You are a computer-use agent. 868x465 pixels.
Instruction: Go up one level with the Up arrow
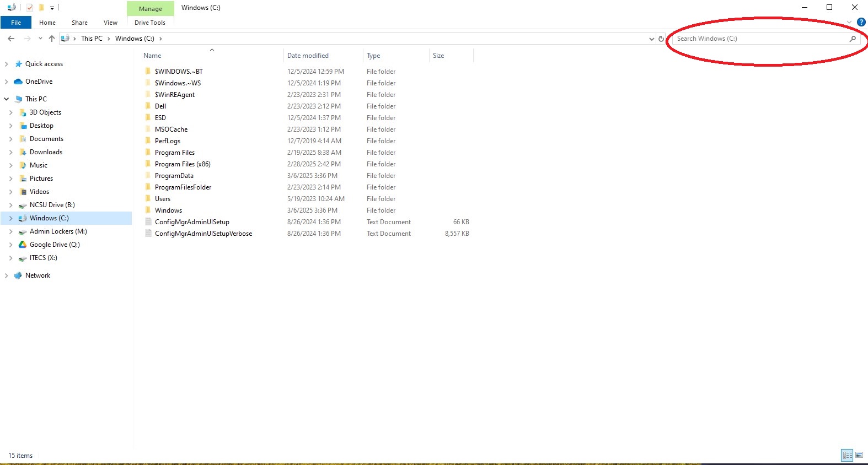tap(52, 39)
